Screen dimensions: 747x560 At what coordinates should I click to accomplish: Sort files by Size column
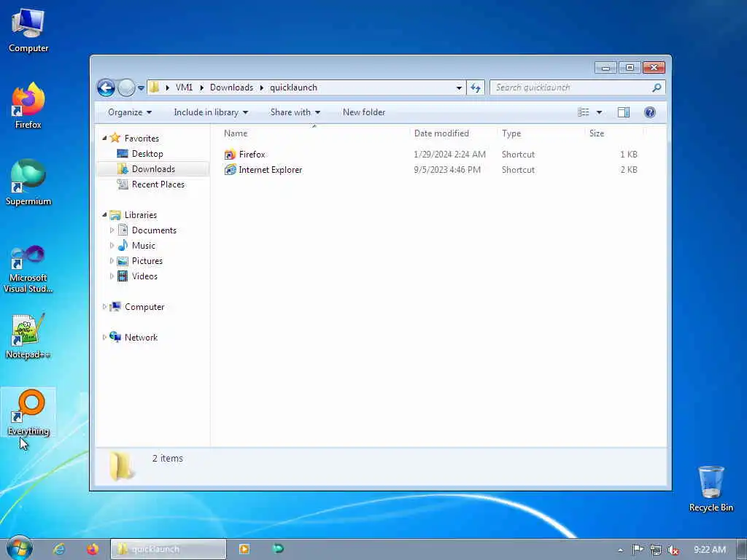point(614,133)
